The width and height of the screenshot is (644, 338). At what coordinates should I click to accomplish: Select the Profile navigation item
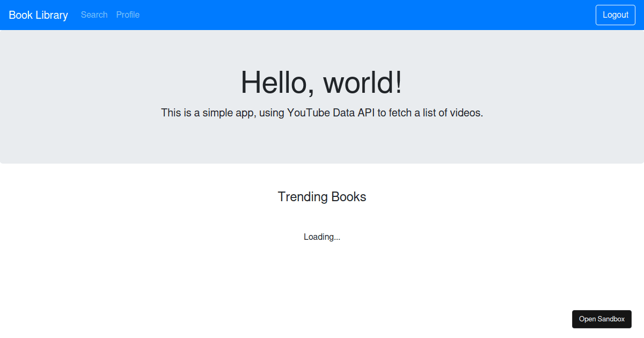(128, 15)
